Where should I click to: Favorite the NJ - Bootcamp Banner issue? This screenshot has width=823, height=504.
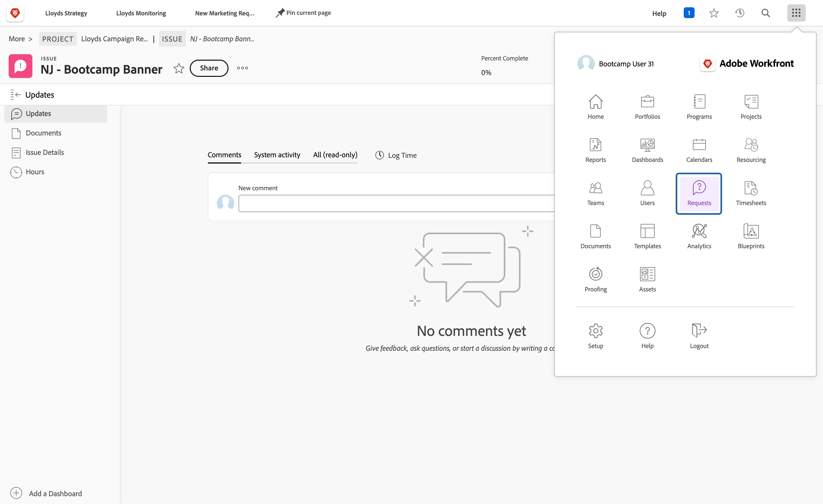point(179,68)
